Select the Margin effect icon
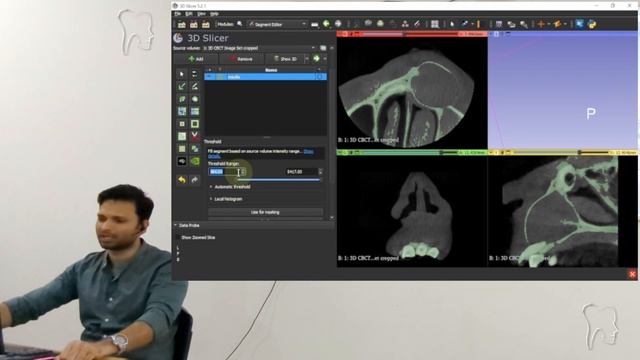The width and height of the screenshot is (640, 360). (x=182, y=124)
